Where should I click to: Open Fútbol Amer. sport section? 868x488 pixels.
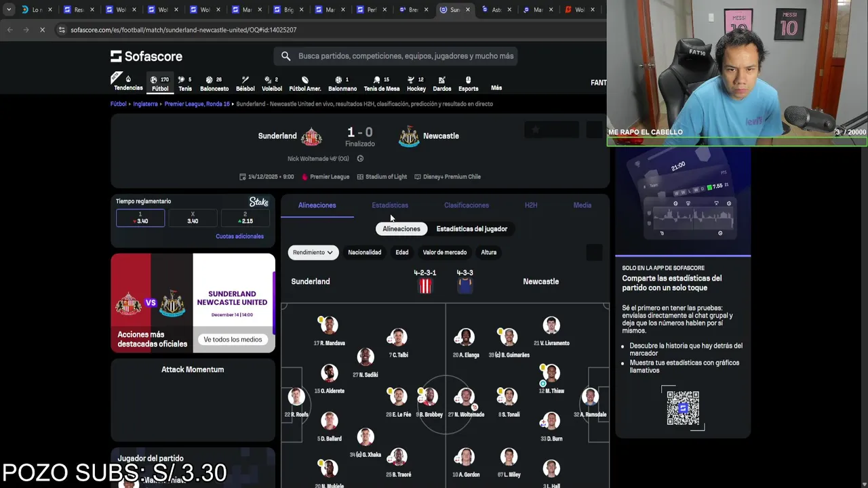(x=305, y=83)
